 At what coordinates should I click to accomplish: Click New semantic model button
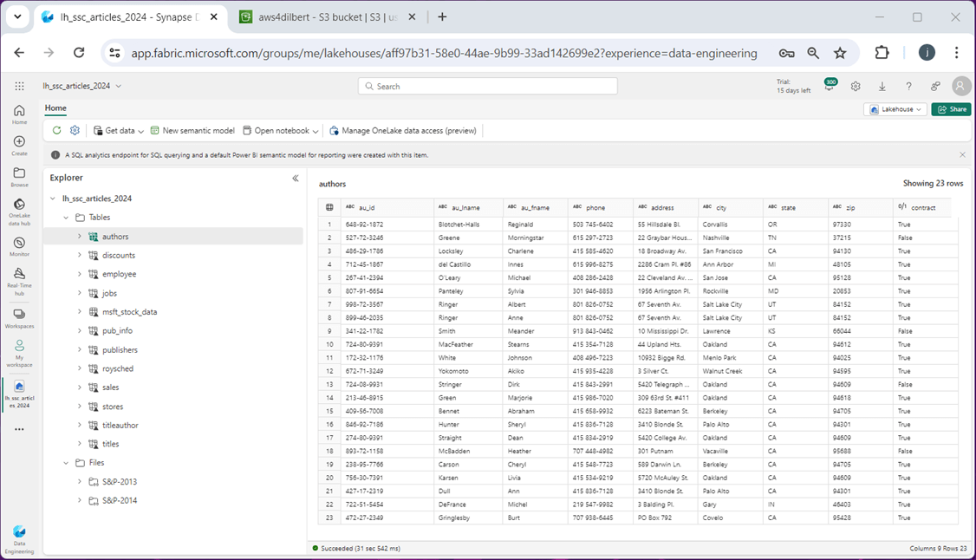(x=192, y=131)
